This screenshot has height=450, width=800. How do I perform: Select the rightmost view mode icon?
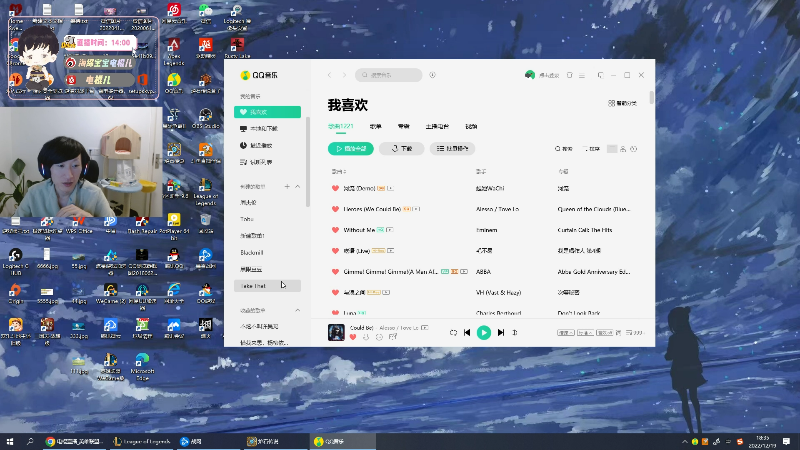634,149
